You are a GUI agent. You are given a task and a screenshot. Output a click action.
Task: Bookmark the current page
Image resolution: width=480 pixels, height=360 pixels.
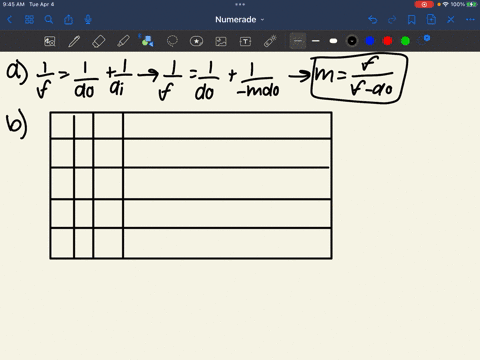click(x=412, y=20)
